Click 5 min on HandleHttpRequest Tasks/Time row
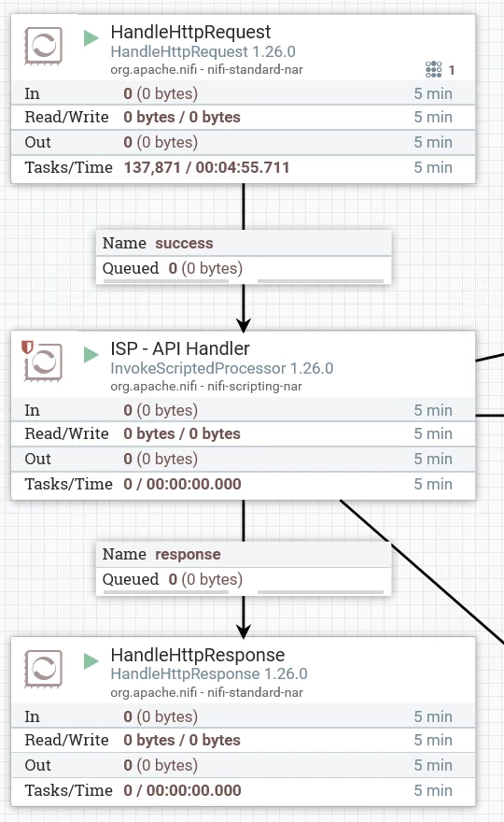Viewport: 504px width, 822px height. (433, 168)
